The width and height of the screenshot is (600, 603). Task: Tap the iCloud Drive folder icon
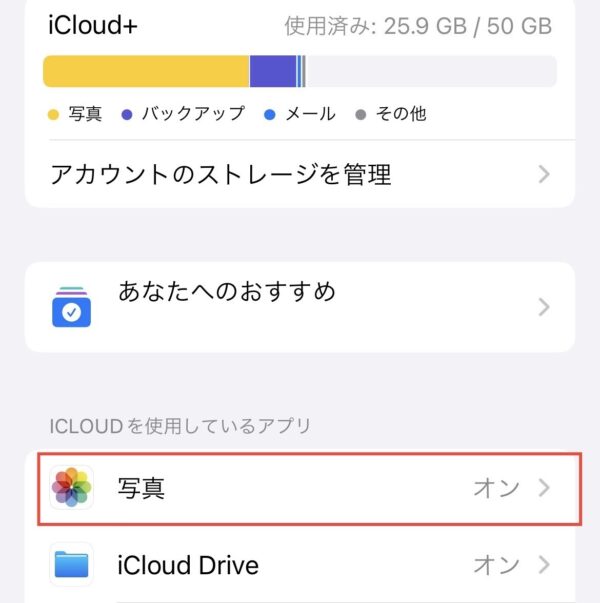(72, 564)
